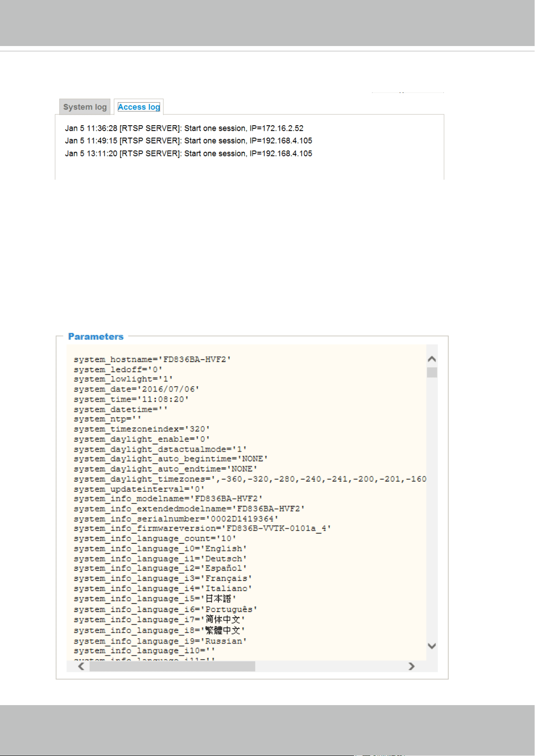Click the language_i9='Russian' line
The width and height of the screenshot is (535, 756).
[x=160, y=641]
